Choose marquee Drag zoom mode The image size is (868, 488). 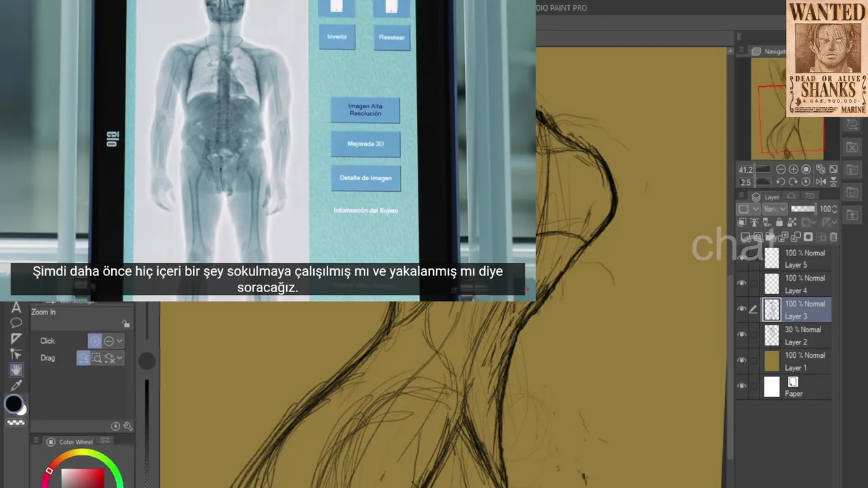pyautogui.click(x=96, y=358)
